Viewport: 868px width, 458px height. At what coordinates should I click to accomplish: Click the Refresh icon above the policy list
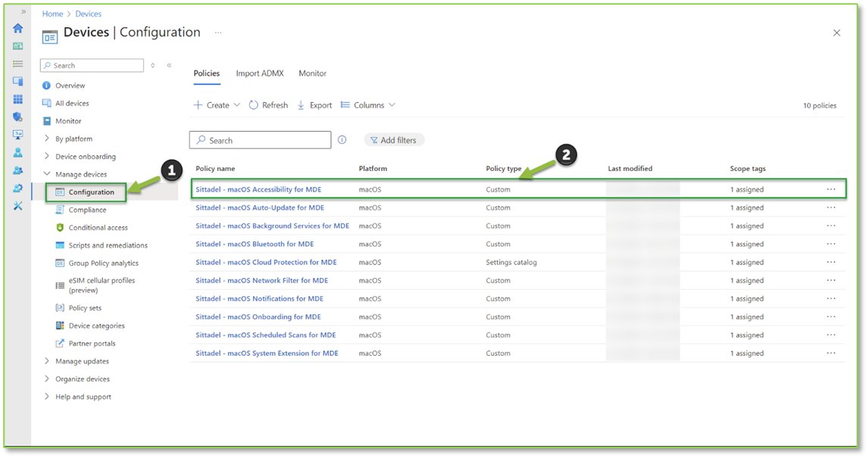[x=268, y=104]
